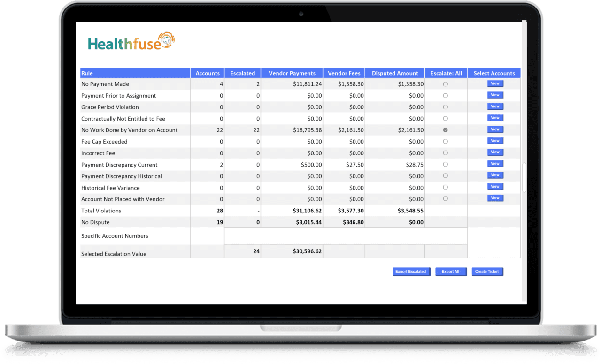
Task: Click the Vendor Payments column header
Action: tap(292, 73)
